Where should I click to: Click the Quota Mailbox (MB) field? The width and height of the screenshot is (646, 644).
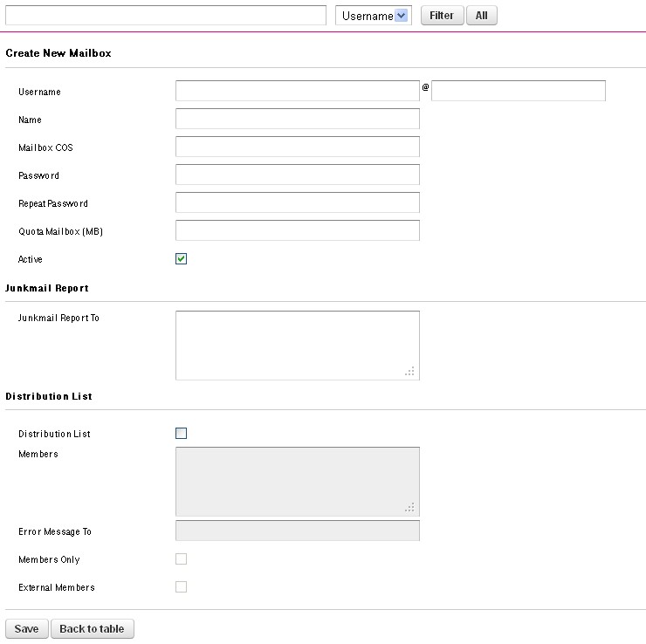click(298, 230)
